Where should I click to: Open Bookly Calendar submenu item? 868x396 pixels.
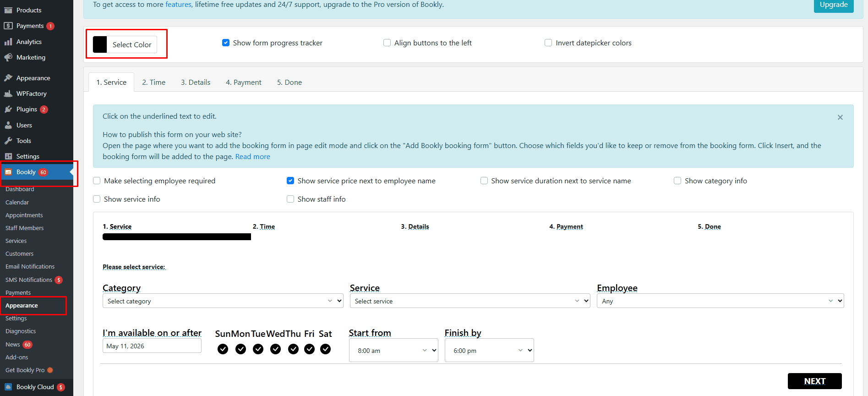click(x=17, y=202)
